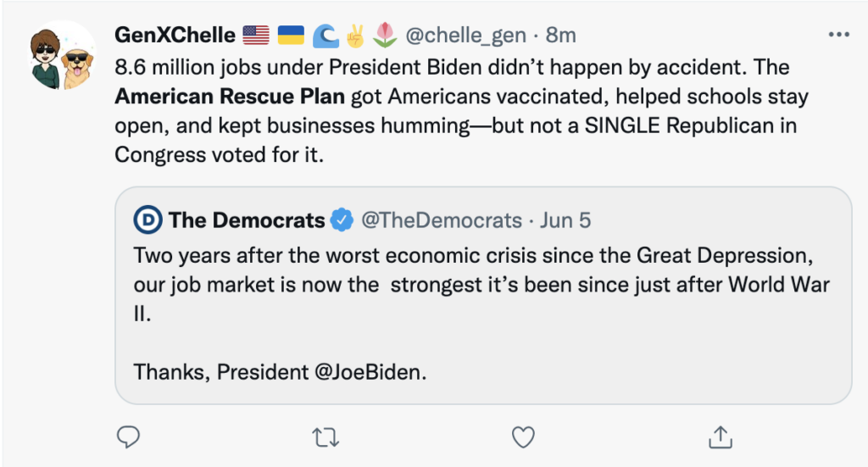
Task: Click The Democrats circular D logo
Action: (x=147, y=221)
